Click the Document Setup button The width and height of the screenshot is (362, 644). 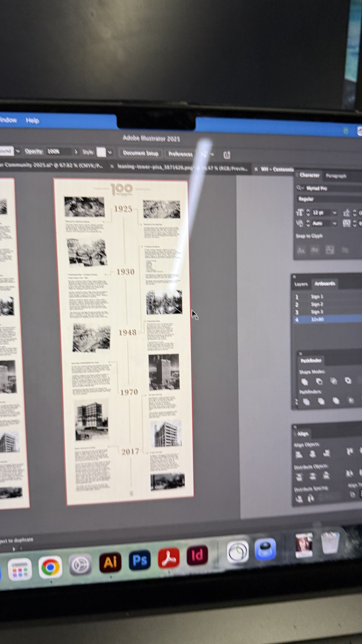click(141, 153)
